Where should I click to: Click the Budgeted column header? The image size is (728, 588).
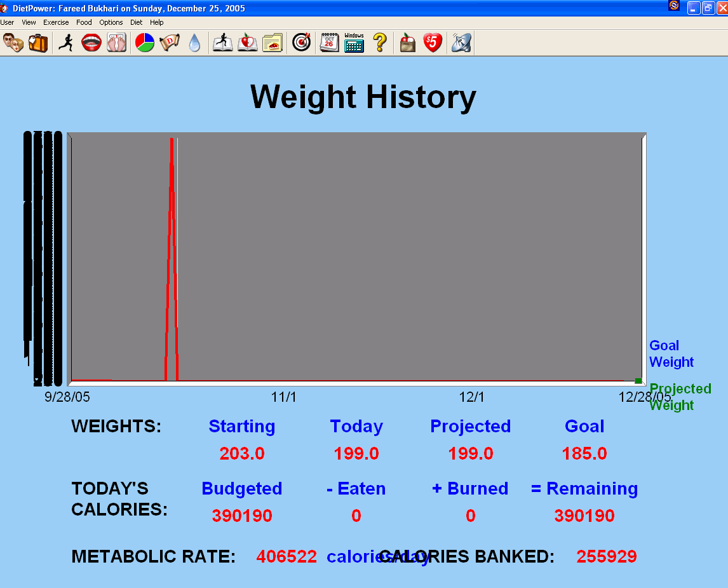tap(242, 489)
